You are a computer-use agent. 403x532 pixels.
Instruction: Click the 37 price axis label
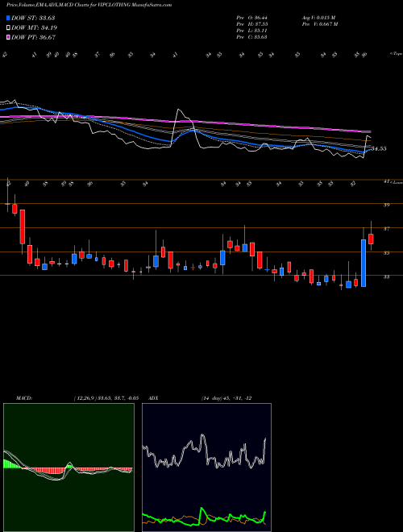(386, 229)
